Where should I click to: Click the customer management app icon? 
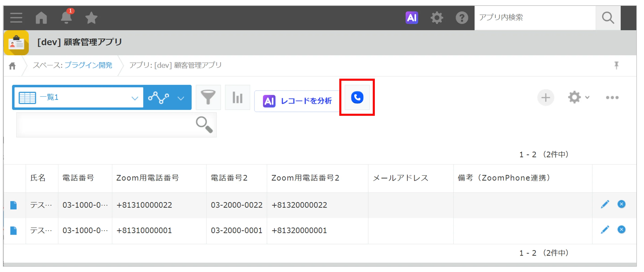tap(16, 43)
